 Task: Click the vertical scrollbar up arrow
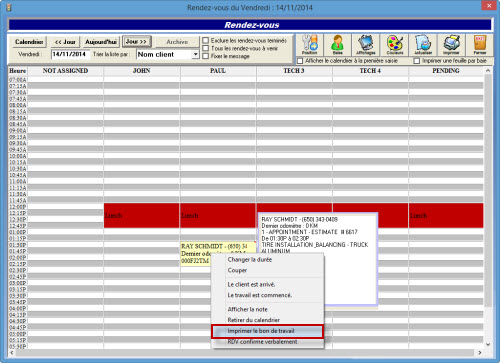click(488, 71)
